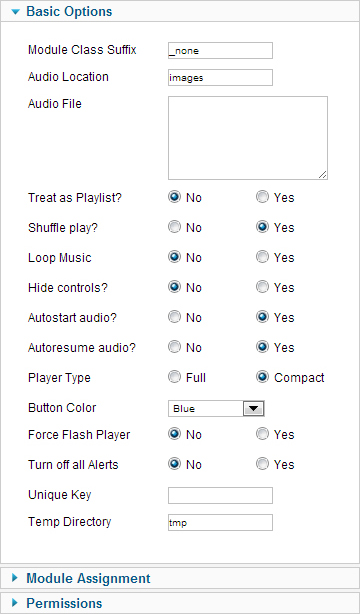Click the Unique Key text field

pyautogui.click(x=220, y=495)
